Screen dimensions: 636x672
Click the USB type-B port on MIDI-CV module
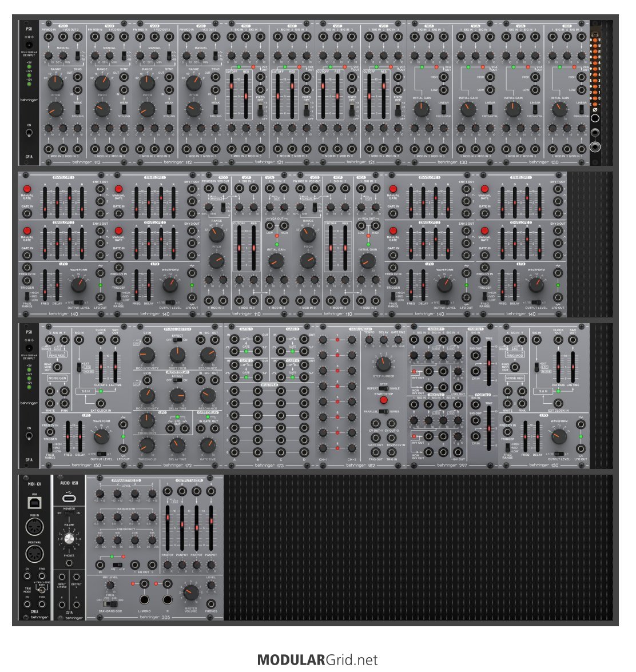pyautogui.click(x=34, y=502)
